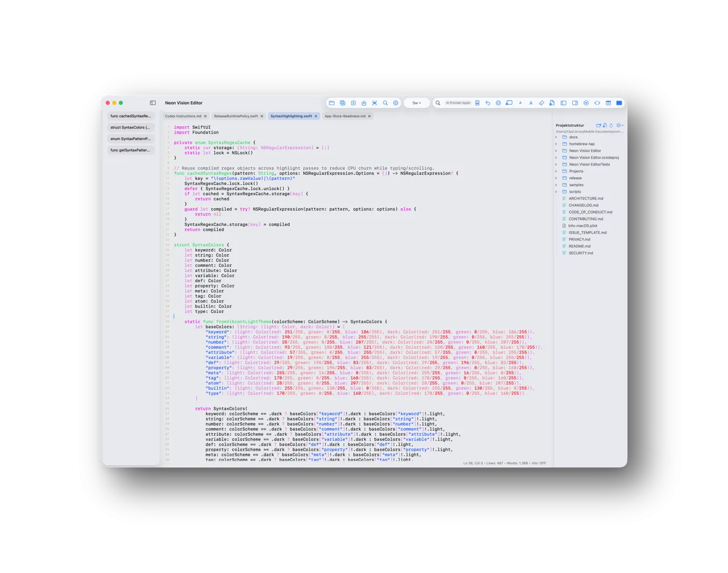The height and width of the screenshot is (573, 728).
Task: Click the 'return SyntaxColors(' code line
Action: [221, 409]
